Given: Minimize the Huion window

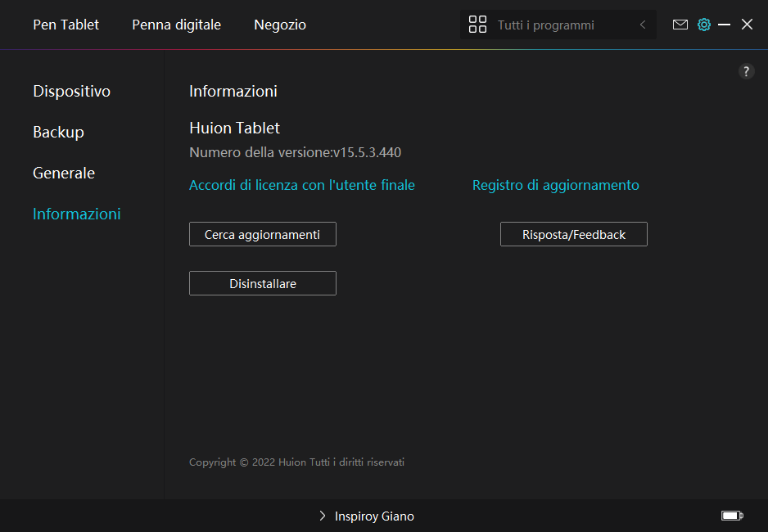Looking at the screenshot, I should tap(724, 25).
